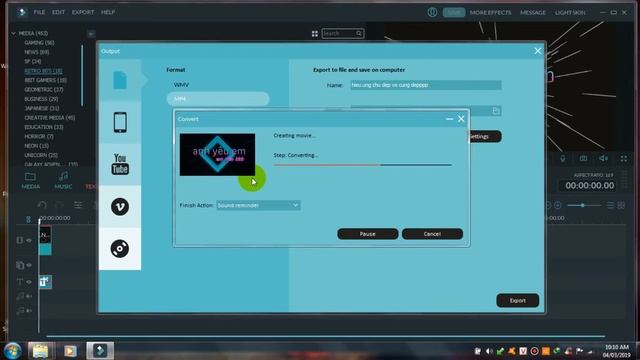Open the EXPORT menu
The image size is (640, 360).
(x=83, y=12)
